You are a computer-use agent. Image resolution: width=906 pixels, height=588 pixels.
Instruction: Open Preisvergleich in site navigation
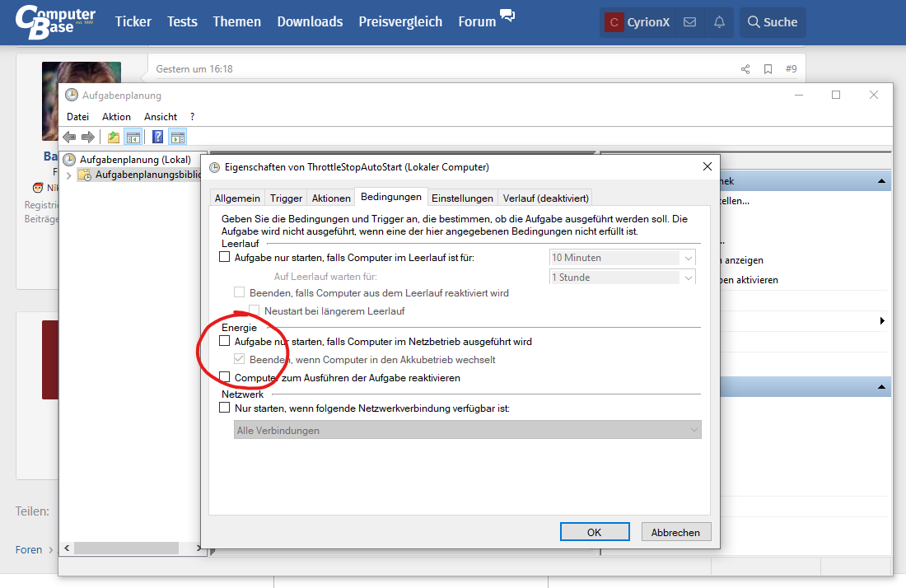[x=400, y=22]
